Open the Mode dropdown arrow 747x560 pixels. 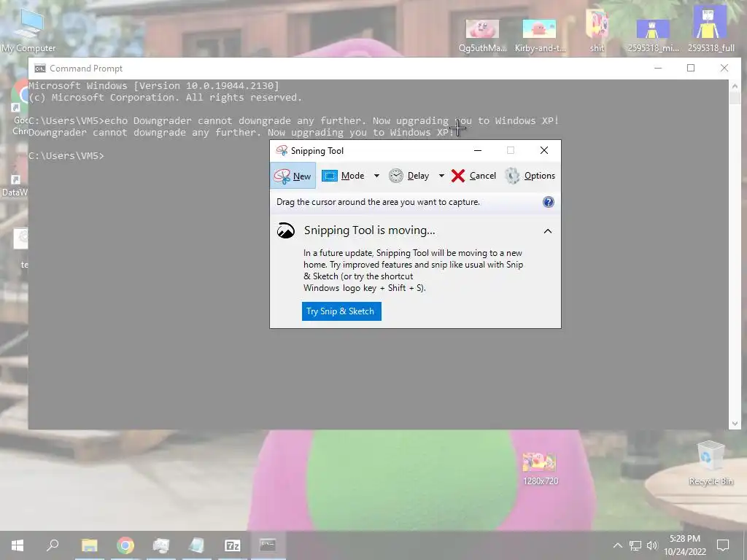point(376,176)
